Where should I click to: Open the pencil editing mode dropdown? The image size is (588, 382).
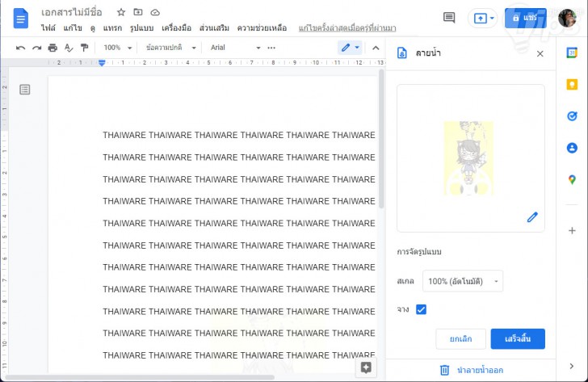tap(350, 48)
